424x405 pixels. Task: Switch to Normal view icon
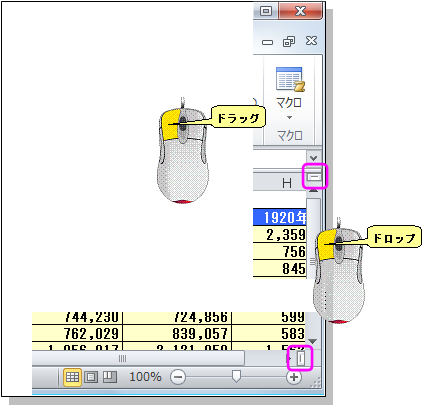[72, 377]
